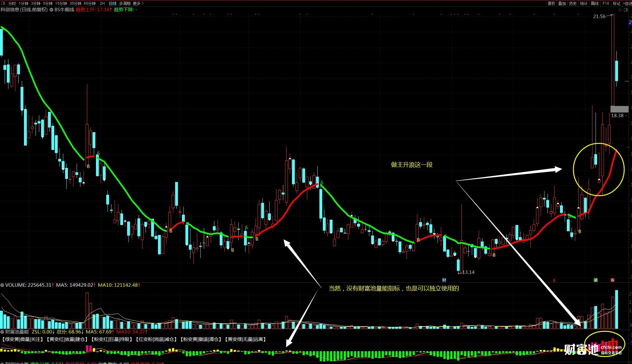Click the 减 event marker on time axis
632x364 pixels.
pos(596,280)
